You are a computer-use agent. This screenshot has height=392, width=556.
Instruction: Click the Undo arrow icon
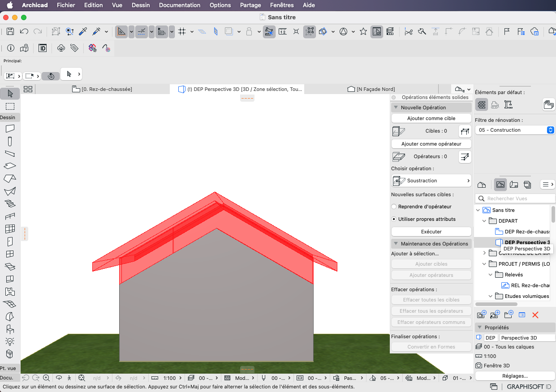pos(24,31)
